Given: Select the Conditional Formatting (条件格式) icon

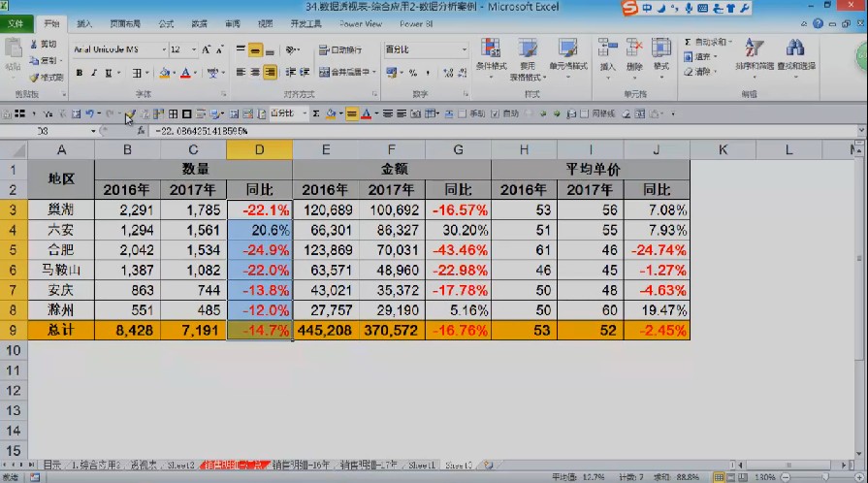Looking at the screenshot, I should tap(491, 59).
